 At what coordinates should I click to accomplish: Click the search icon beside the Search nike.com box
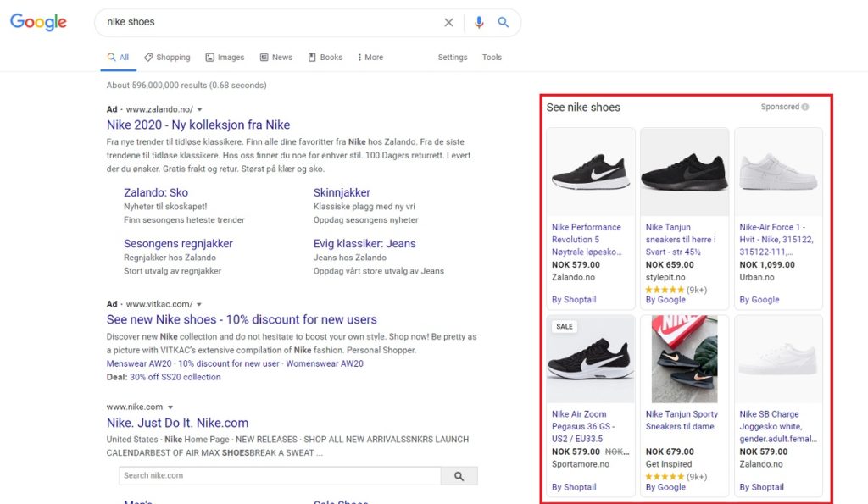point(459,475)
